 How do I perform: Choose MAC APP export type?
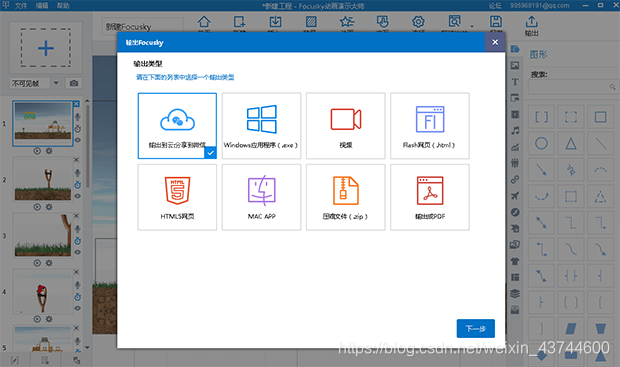pyautogui.click(x=261, y=197)
